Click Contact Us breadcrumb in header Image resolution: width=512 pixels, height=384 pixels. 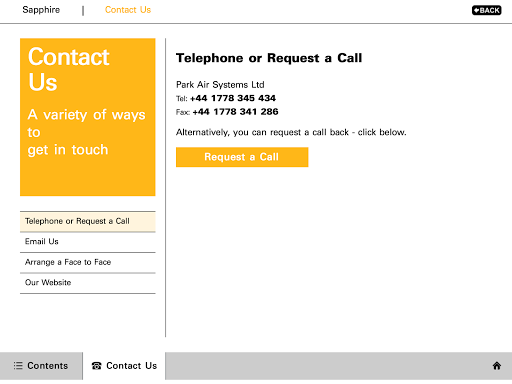128,10
